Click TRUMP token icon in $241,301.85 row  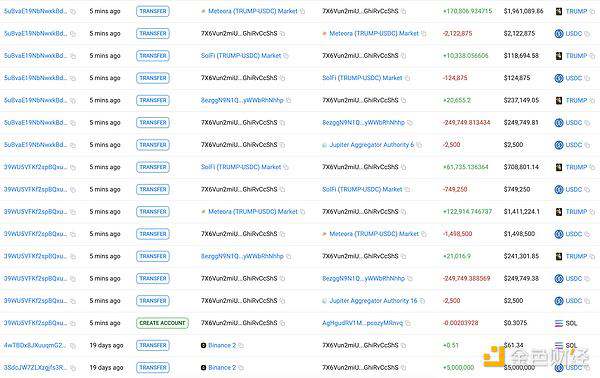point(559,256)
